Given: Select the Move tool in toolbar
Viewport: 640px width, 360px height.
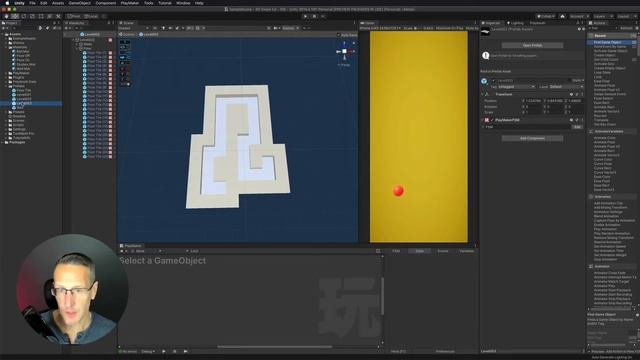Looking at the screenshot, I should 15,16.
